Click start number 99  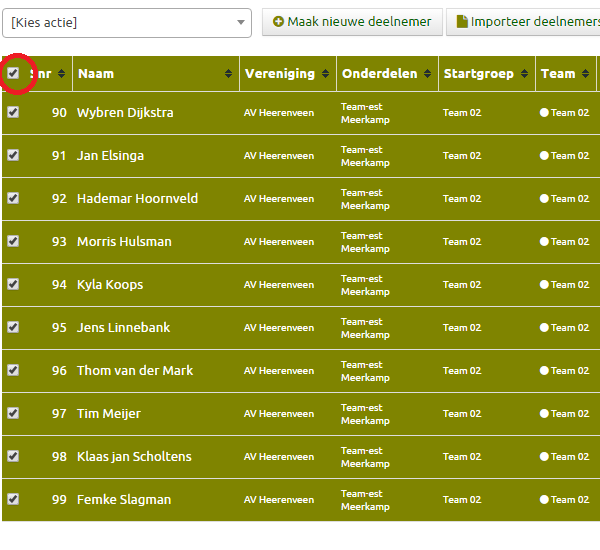(x=59, y=499)
